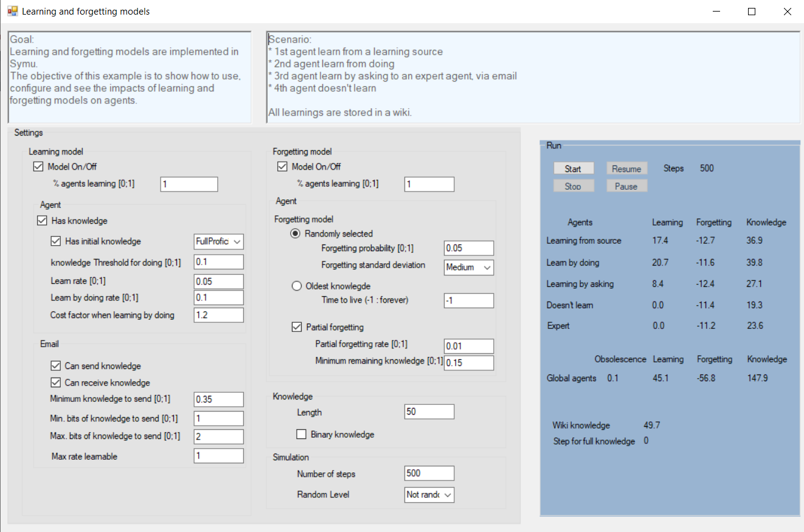Click Minimum remaining knowledge field
804x532 pixels.
pos(469,363)
